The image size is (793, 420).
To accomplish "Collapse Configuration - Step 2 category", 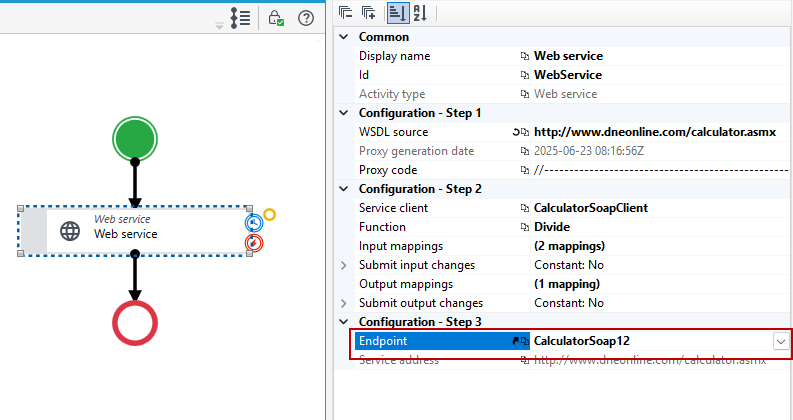I will [x=344, y=189].
